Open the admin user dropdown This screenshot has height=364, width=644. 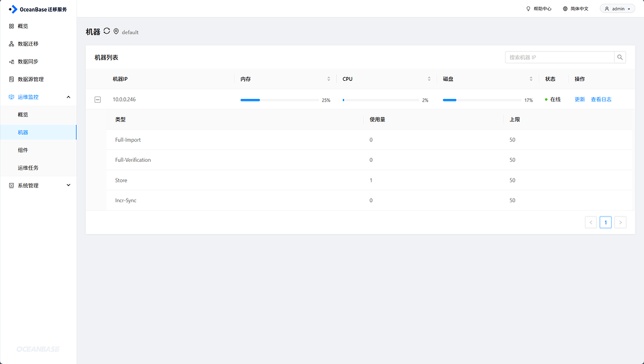point(617,9)
